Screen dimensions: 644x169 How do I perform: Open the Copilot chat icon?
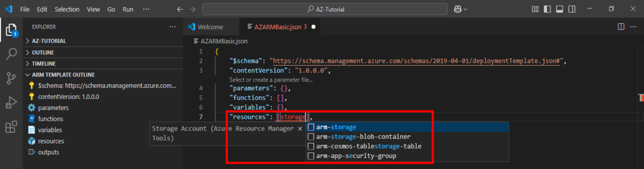point(457,9)
